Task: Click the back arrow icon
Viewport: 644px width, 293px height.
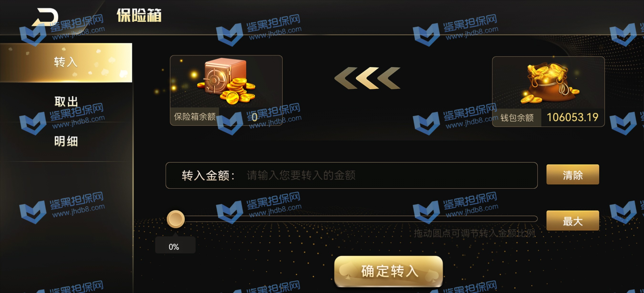Action: pyautogui.click(x=45, y=17)
